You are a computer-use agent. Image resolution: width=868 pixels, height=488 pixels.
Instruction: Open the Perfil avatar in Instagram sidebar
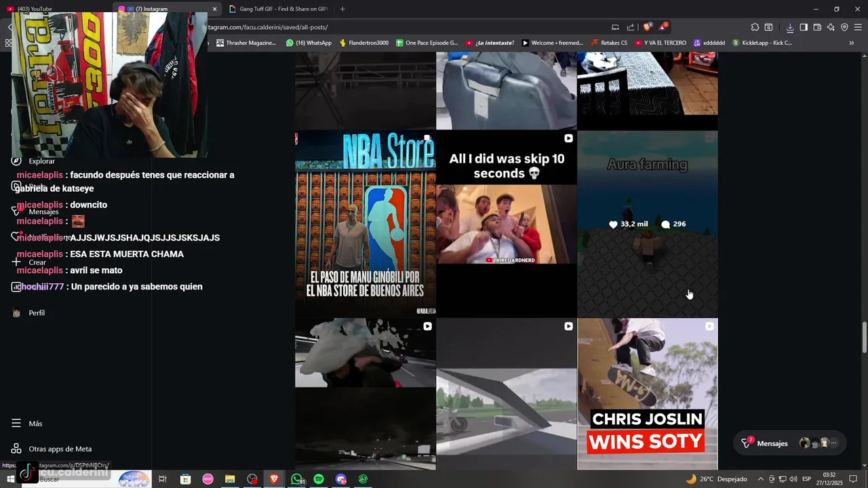pos(16,313)
